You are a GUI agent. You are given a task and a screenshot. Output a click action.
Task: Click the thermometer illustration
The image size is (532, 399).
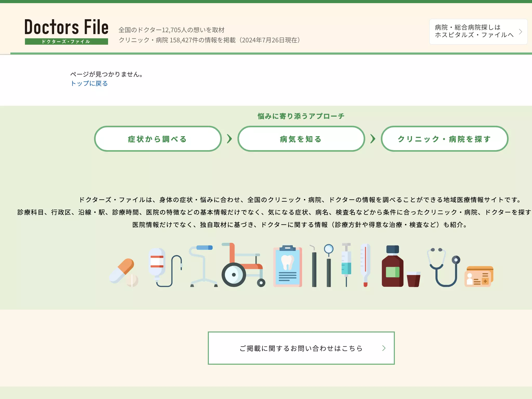tap(365, 265)
